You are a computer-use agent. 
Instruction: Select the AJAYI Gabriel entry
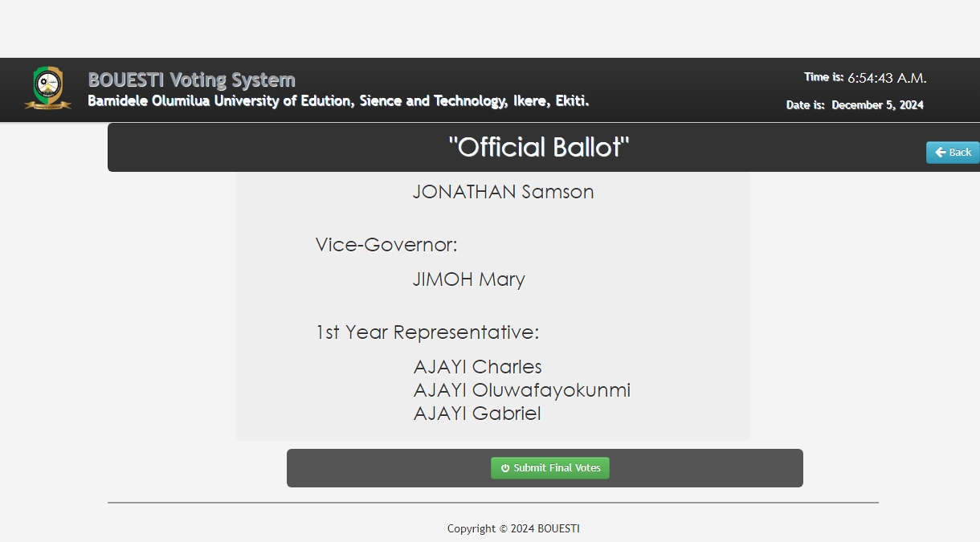point(476,414)
